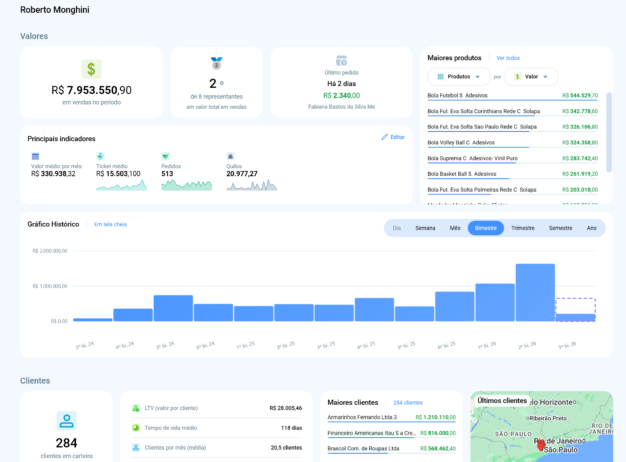Open the 284 clientes link

coord(408,403)
